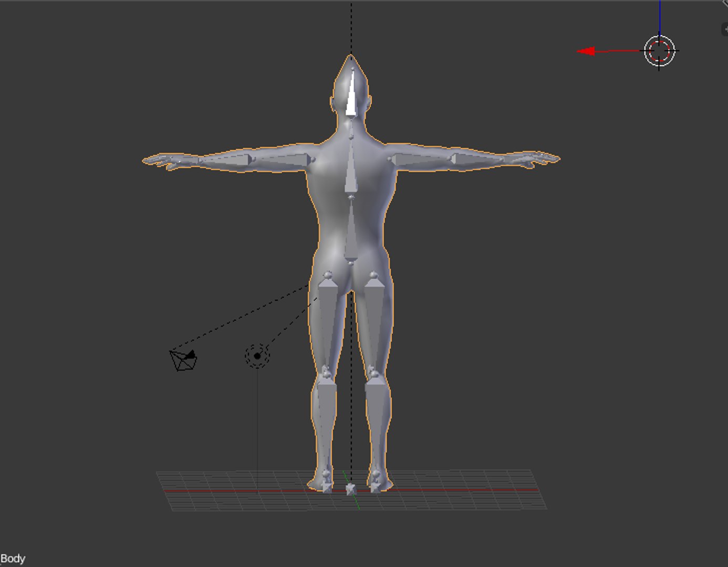
Task: Grab the red X-axis manipulator arrow
Action: (586, 51)
